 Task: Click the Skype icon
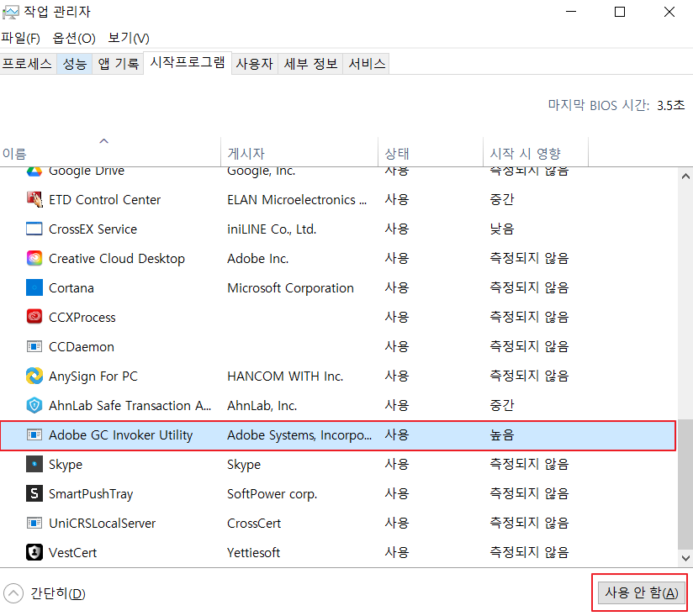coord(34,464)
